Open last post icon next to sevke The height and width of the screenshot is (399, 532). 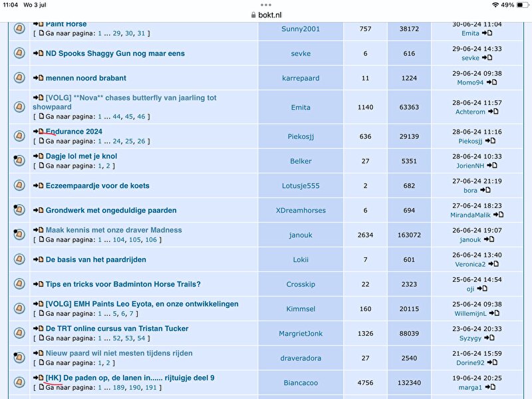click(487, 58)
